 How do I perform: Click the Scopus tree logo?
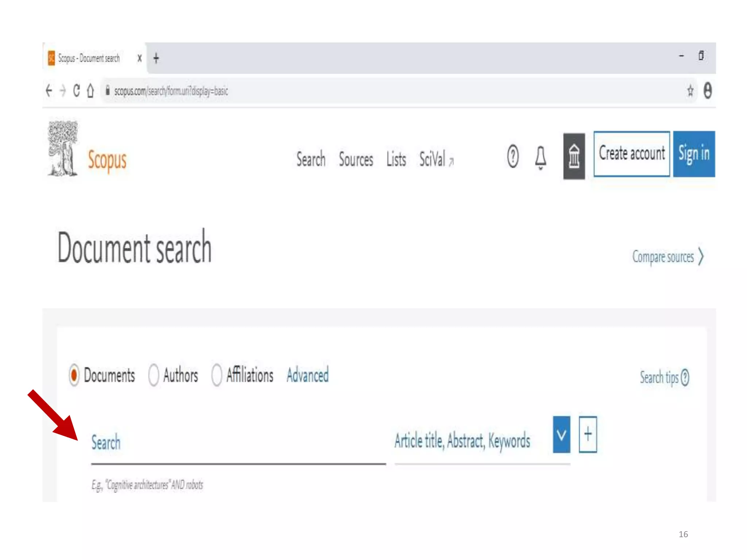[x=63, y=149]
